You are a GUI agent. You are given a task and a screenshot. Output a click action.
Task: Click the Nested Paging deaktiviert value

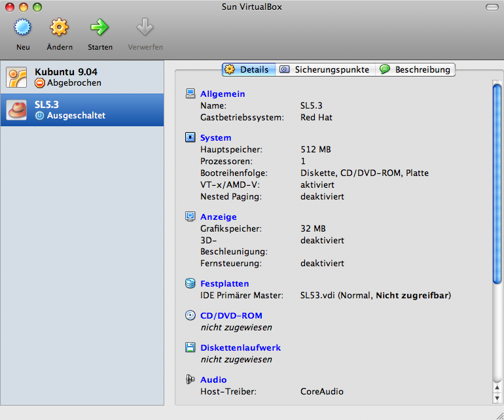coord(322,196)
